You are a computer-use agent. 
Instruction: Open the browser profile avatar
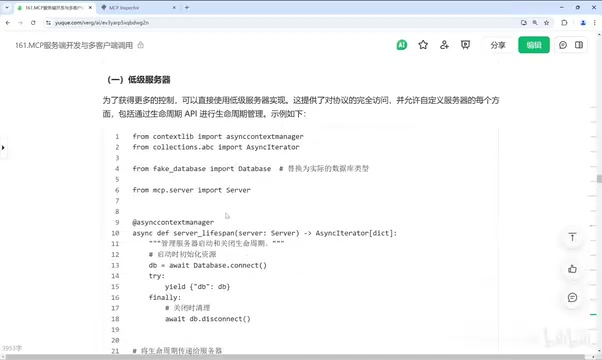coord(583,23)
